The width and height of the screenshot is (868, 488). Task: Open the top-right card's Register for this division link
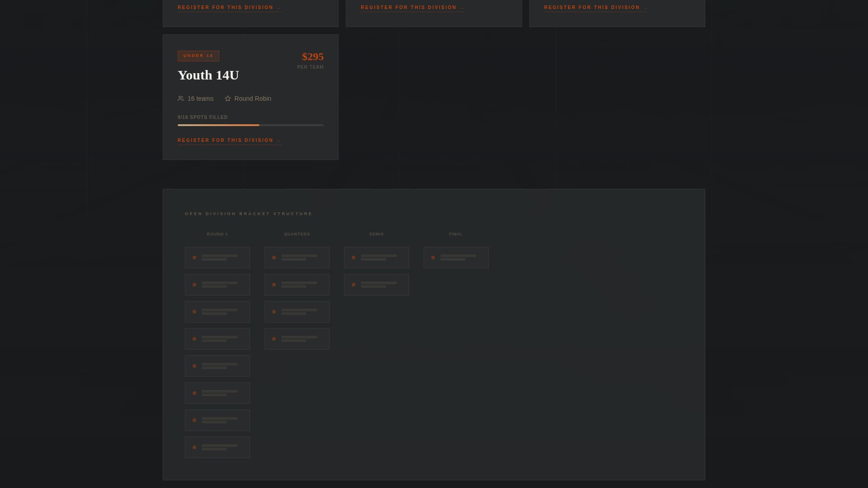coord(592,8)
